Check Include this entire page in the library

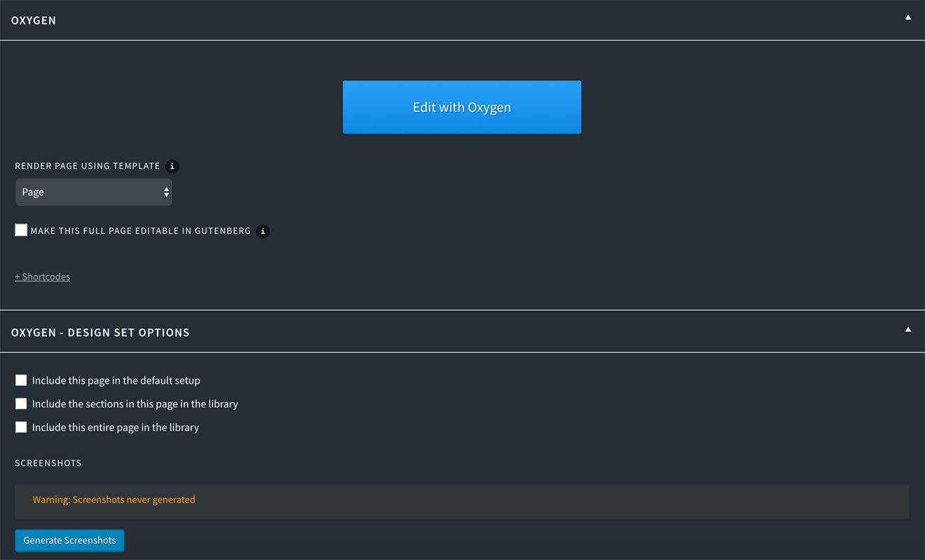tap(21, 427)
